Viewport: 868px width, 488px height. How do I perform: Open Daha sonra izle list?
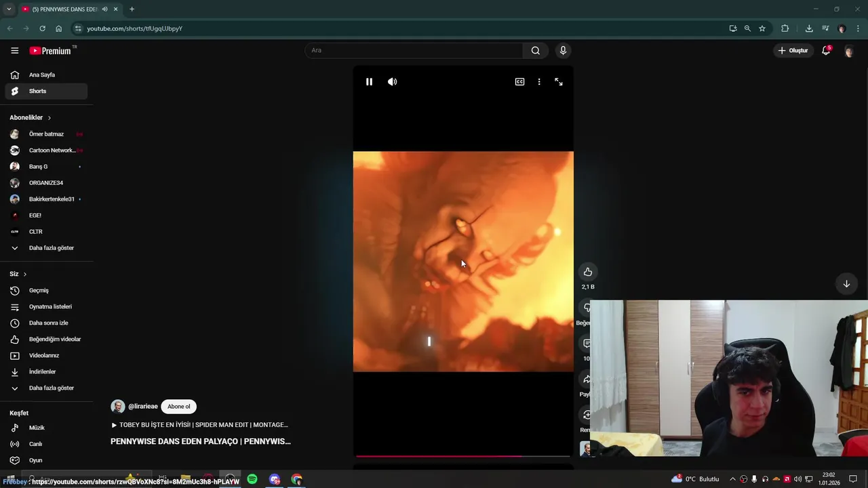pyautogui.click(x=46, y=323)
